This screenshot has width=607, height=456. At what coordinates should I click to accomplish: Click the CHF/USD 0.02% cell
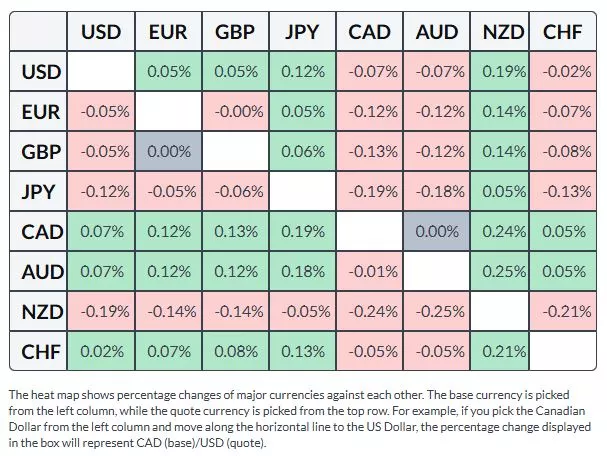click(101, 351)
